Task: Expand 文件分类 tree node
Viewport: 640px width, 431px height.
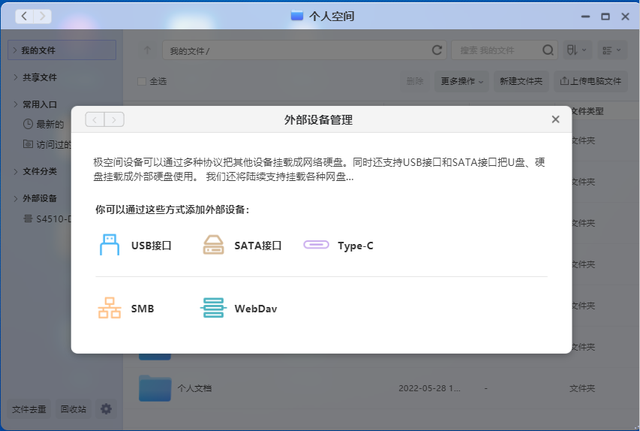Action: point(15,171)
